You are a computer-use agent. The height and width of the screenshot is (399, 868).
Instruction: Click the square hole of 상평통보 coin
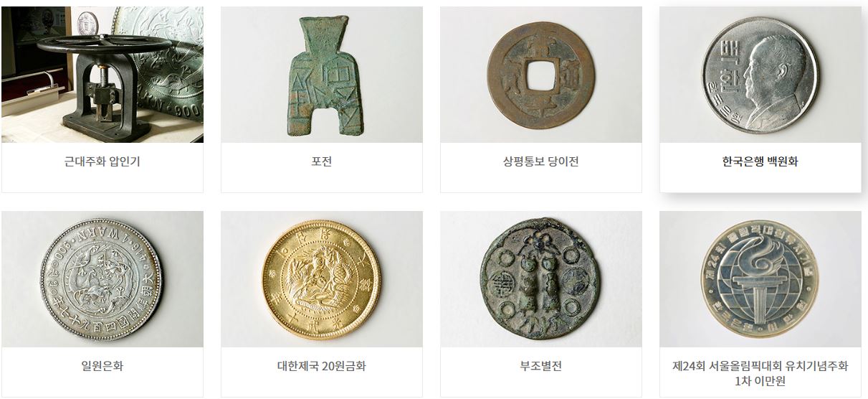pyautogui.click(x=540, y=75)
